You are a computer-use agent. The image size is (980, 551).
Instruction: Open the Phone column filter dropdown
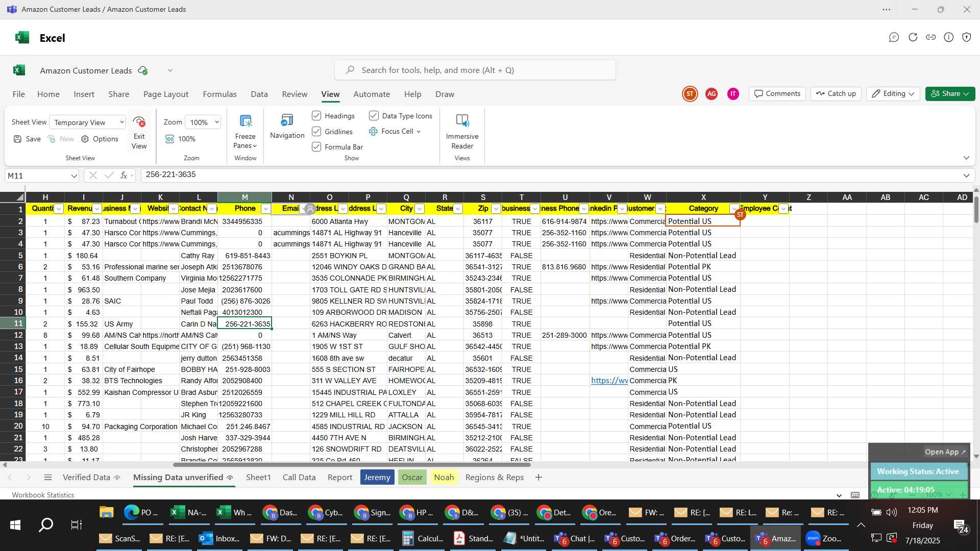coord(265,209)
